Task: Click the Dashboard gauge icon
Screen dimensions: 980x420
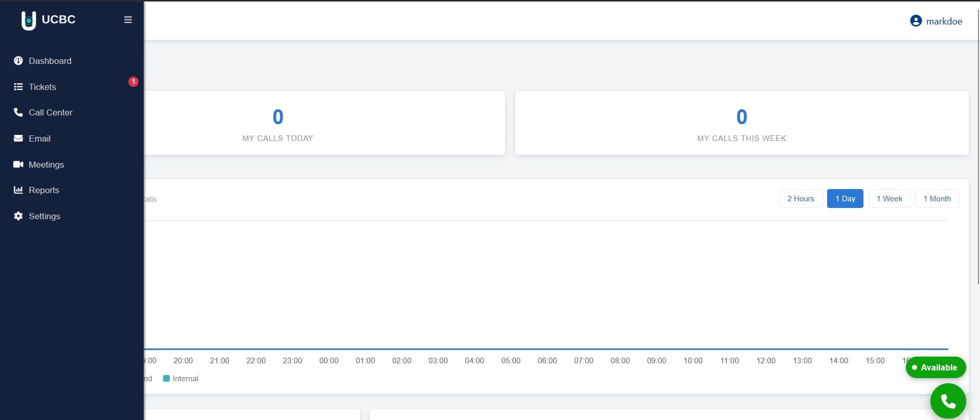Action: point(18,61)
